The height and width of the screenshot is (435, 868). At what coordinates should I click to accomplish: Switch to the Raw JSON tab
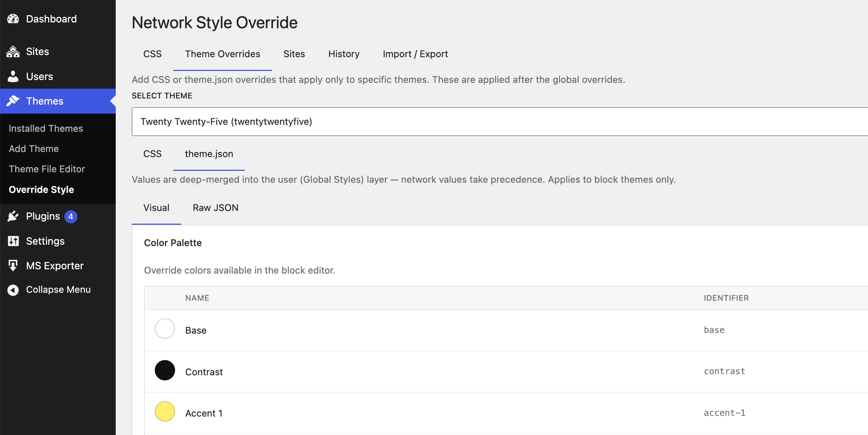pos(216,208)
